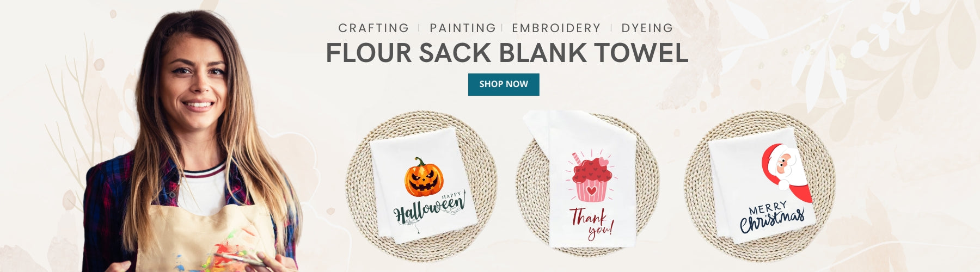Click the SHOP NOW button
Image resolution: width=980 pixels, height=272 pixels.
[x=504, y=84]
